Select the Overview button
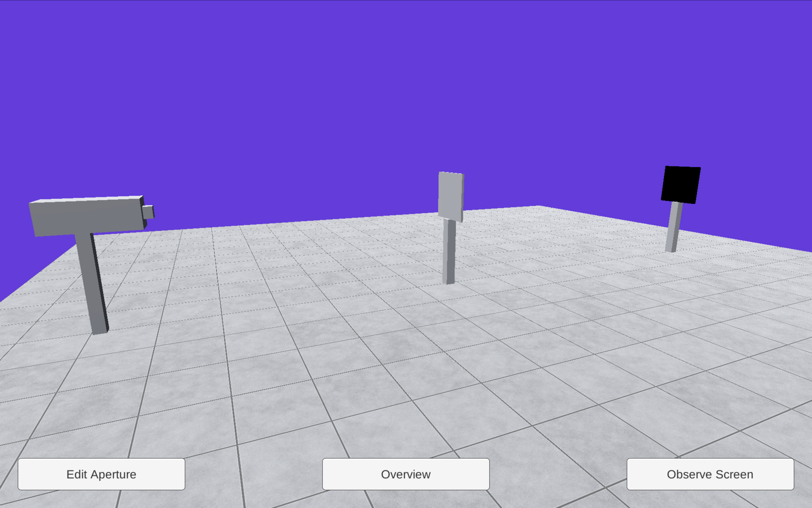The width and height of the screenshot is (812, 508). tap(406, 474)
